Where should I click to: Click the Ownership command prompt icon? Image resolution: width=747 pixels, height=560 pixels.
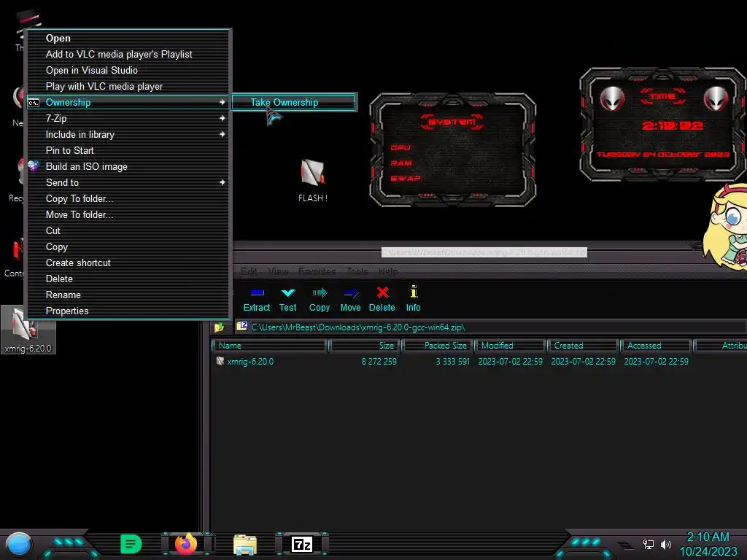click(34, 102)
